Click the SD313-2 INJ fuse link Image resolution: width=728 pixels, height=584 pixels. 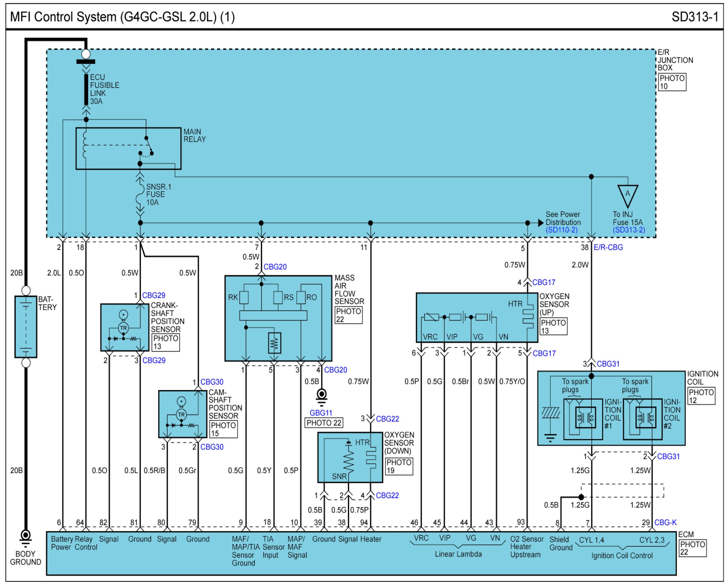click(629, 230)
